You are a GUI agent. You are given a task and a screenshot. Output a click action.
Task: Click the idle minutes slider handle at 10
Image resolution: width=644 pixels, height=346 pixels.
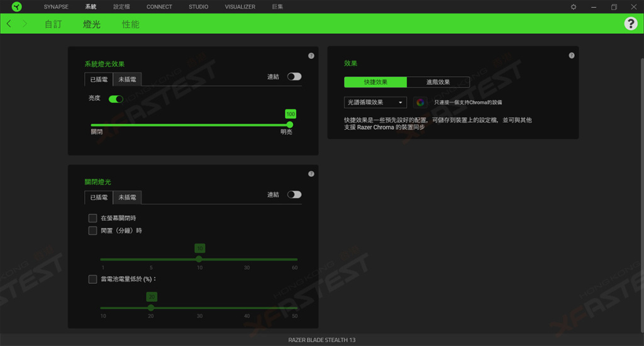[199, 259]
